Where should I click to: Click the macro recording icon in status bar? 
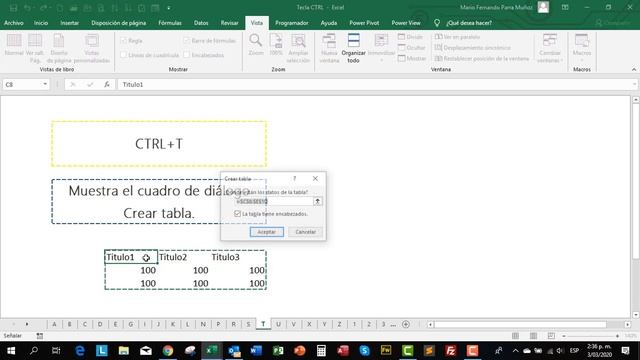pyautogui.click(x=40, y=336)
